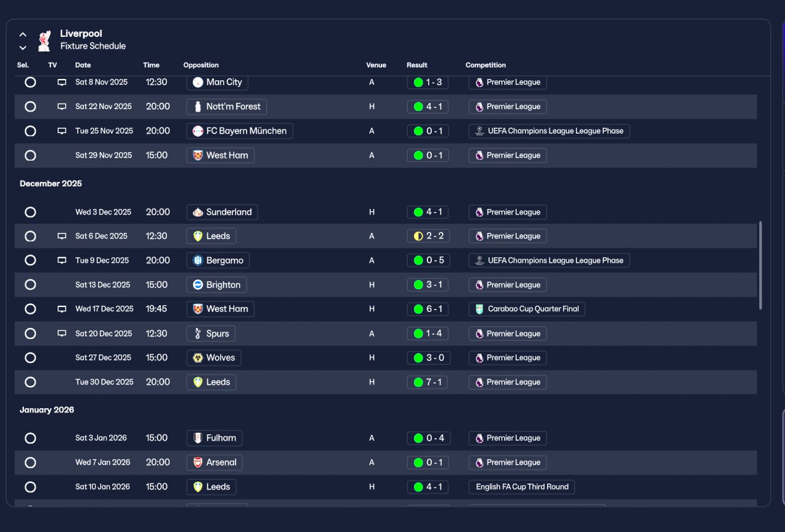Image resolution: width=785 pixels, height=532 pixels.
Task: Click the Leeds crest on Sat 6 Dec
Action: click(197, 236)
